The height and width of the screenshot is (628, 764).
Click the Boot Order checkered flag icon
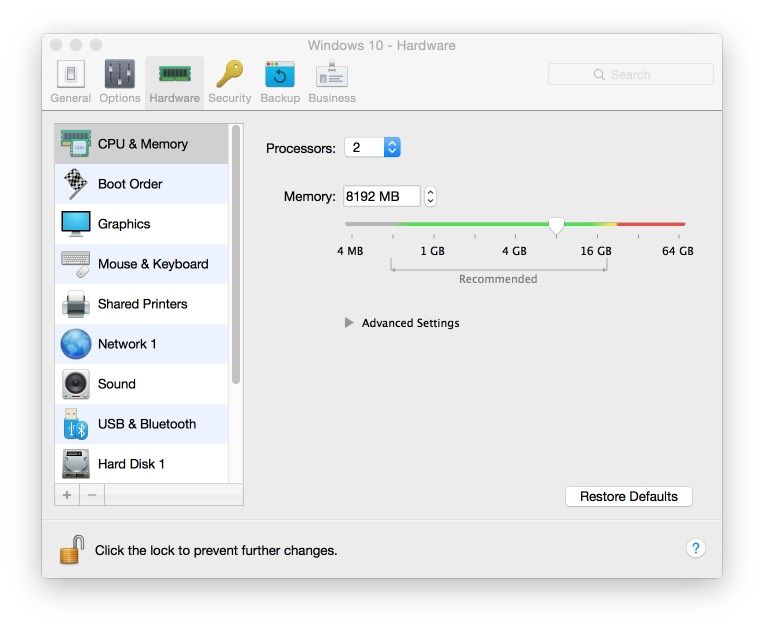(x=76, y=184)
